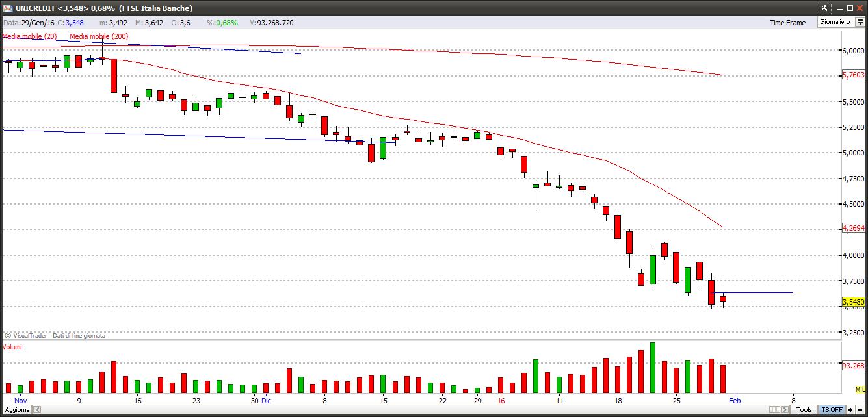This screenshot has height=417, width=868.
Task: Click the Media mobile (200) label
Action: (99, 36)
